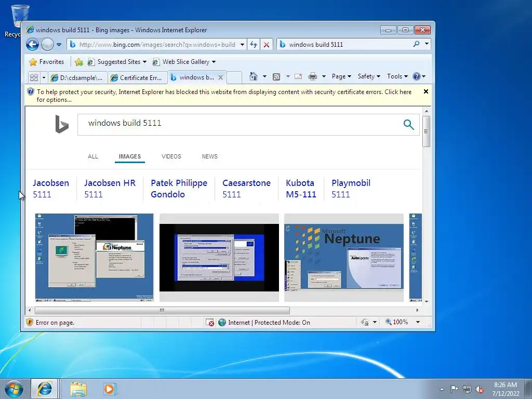Click the Help question mark icon
Screen dimensions: 532x399
click(x=417, y=76)
